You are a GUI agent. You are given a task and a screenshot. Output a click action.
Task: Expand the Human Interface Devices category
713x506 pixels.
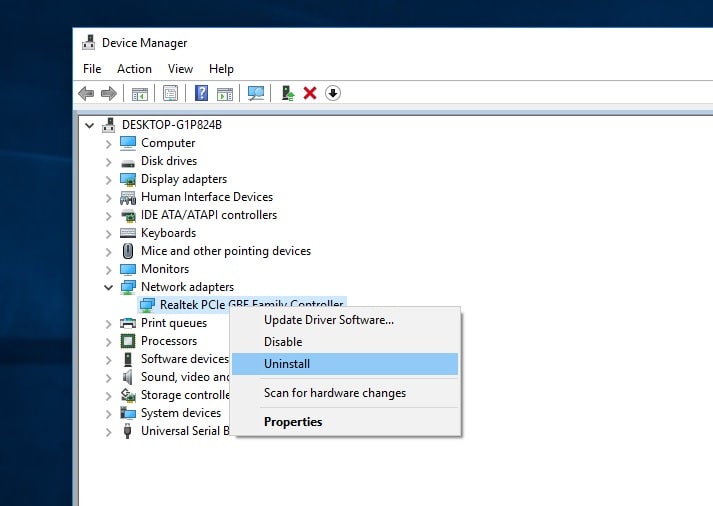pyautogui.click(x=108, y=198)
